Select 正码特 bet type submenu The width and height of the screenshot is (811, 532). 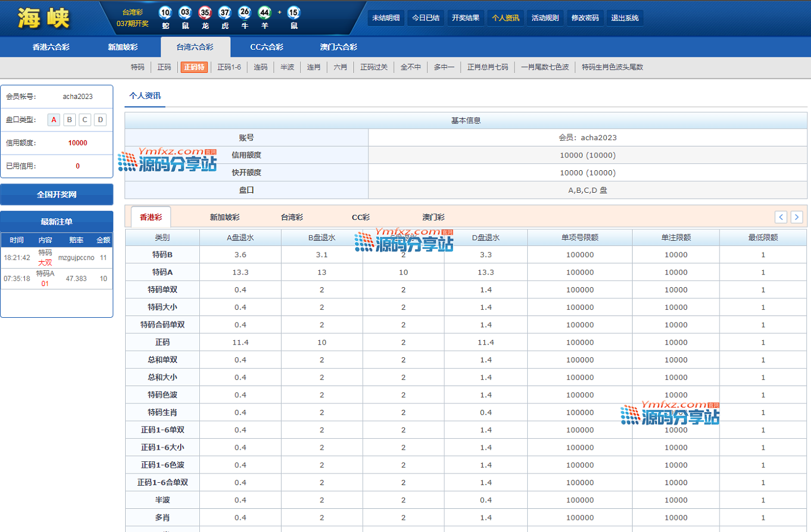click(194, 67)
